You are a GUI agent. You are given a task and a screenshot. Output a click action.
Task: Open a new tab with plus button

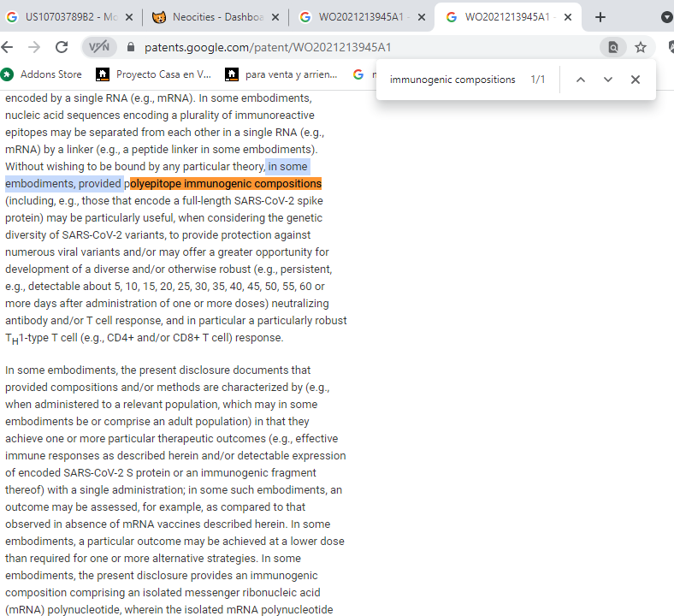pos(600,17)
